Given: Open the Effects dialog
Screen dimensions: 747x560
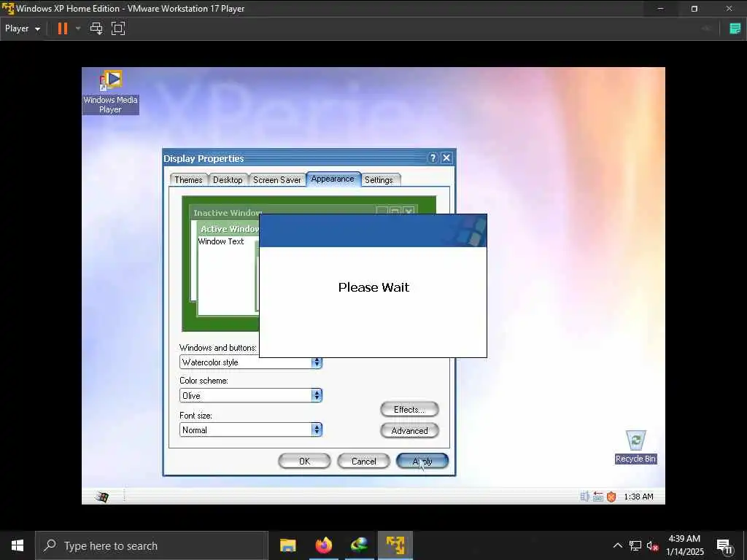Looking at the screenshot, I should coord(409,410).
